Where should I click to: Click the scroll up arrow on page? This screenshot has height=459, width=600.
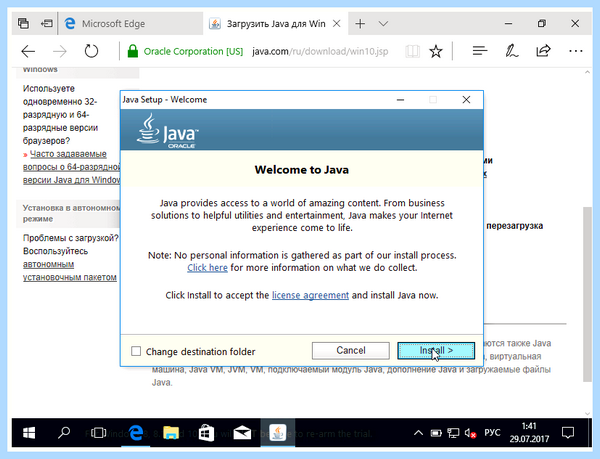point(587,72)
